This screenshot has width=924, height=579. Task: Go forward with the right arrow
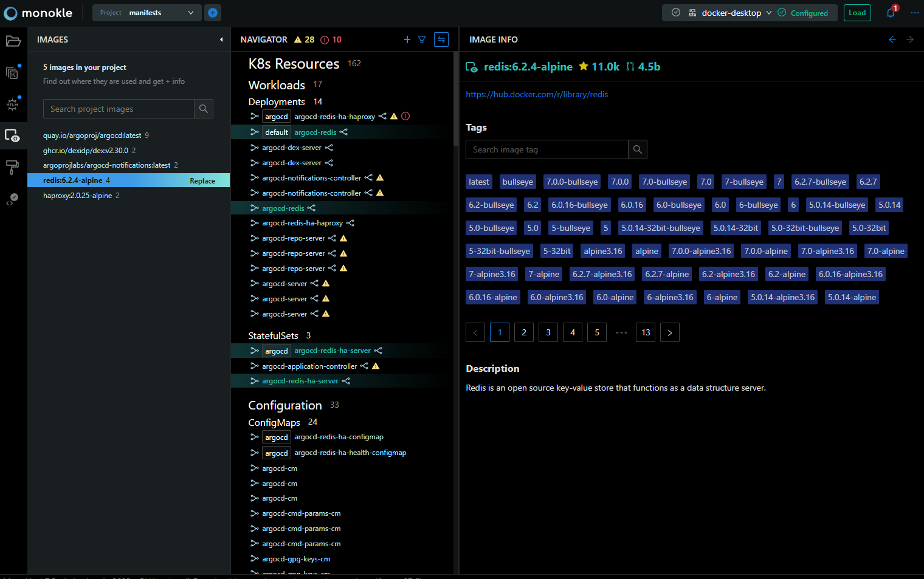[910, 39]
